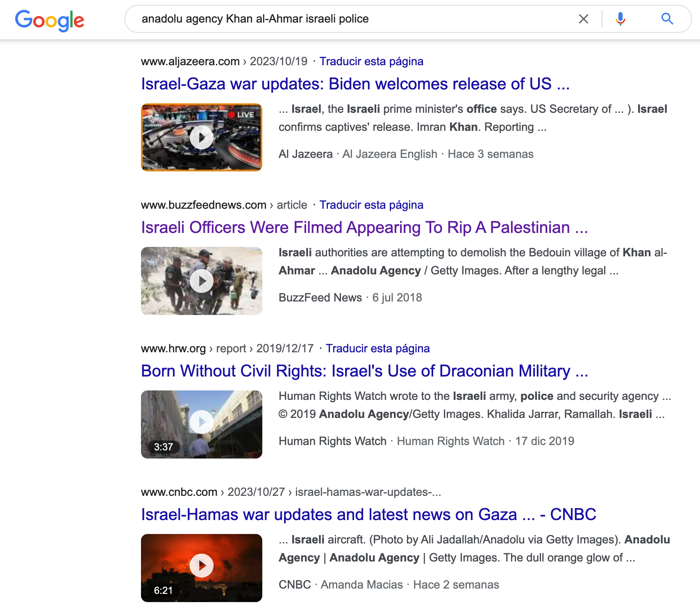Open Israel-Hamas war updates CNBC result

pyautogui.click(x=368, y=515)
